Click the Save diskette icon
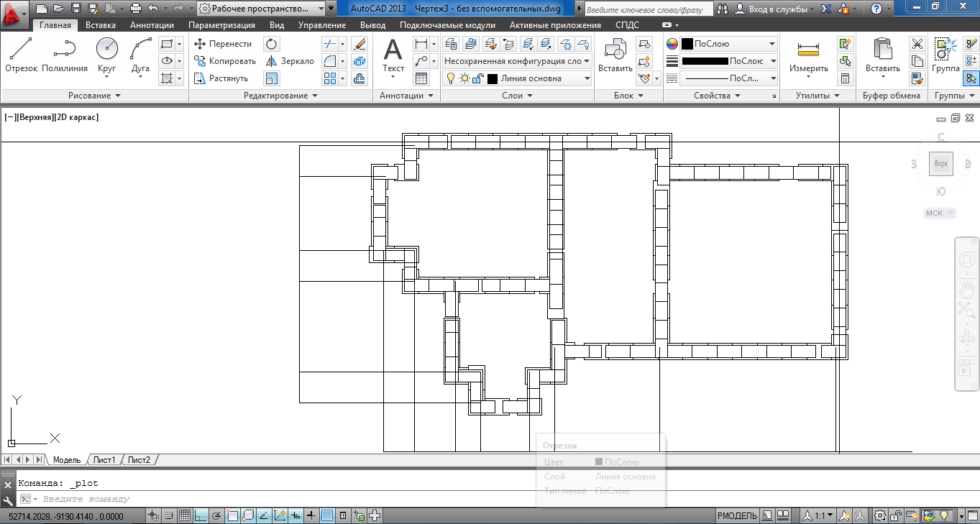 [76, 9]
